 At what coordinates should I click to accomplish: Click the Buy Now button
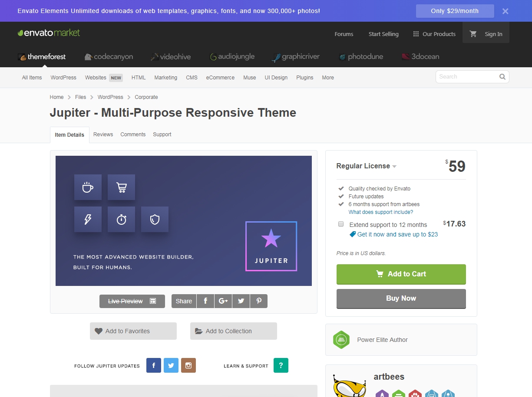pos(401,299)
